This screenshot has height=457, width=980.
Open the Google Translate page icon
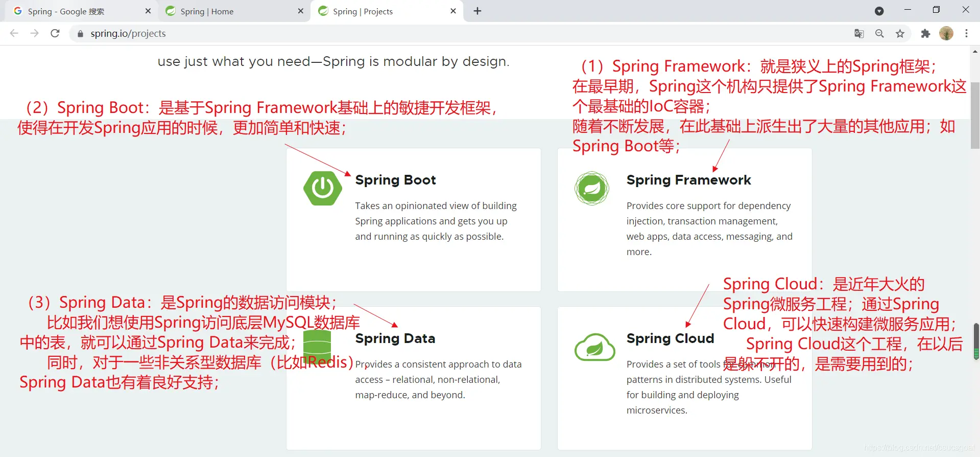point(859,33)
